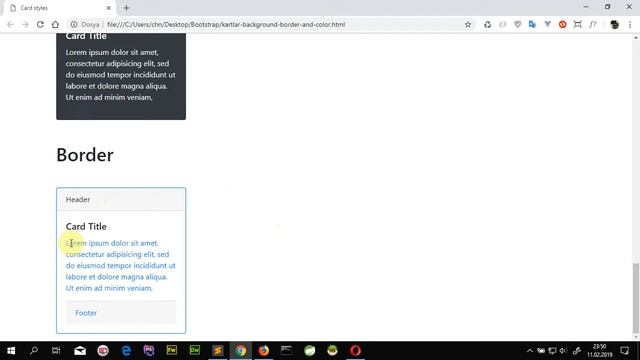Open the Windows Start menu
Viewport: 640px width, 360px height.
(x=11, y=351)
